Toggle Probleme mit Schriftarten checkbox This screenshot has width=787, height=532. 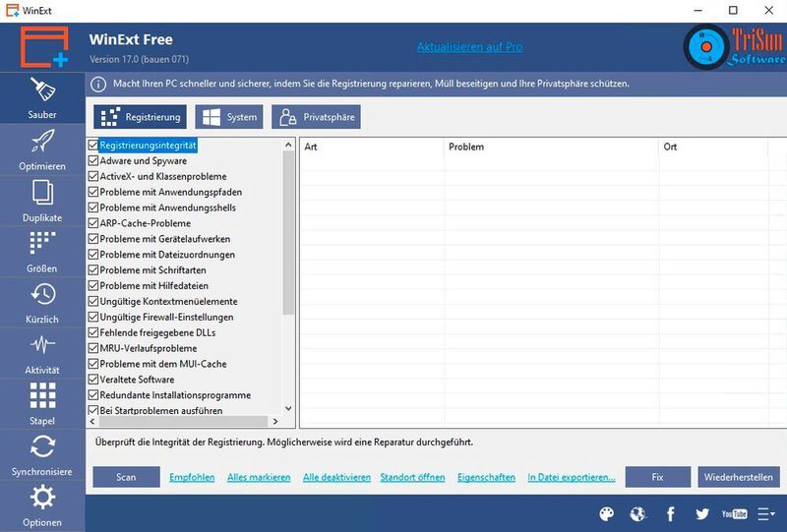92,270
